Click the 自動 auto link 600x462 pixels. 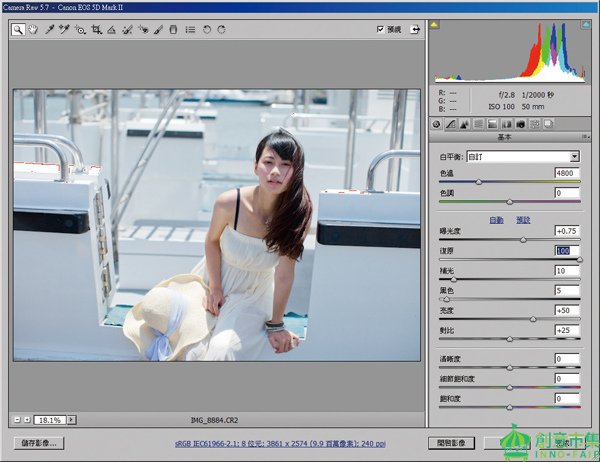[x=496, y=220]
